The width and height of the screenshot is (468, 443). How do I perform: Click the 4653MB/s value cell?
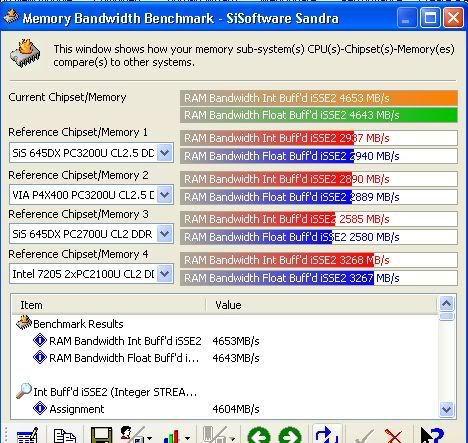click(x=236, y=341)
